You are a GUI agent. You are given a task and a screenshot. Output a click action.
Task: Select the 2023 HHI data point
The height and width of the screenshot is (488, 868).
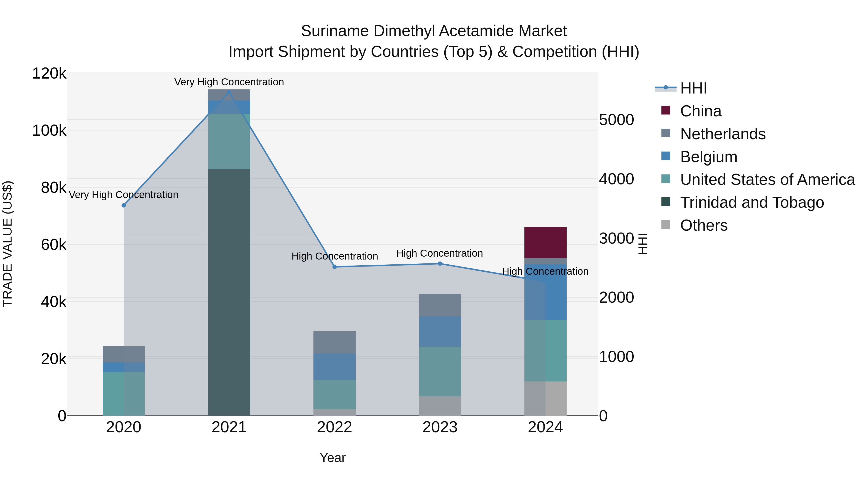point(440,264)
